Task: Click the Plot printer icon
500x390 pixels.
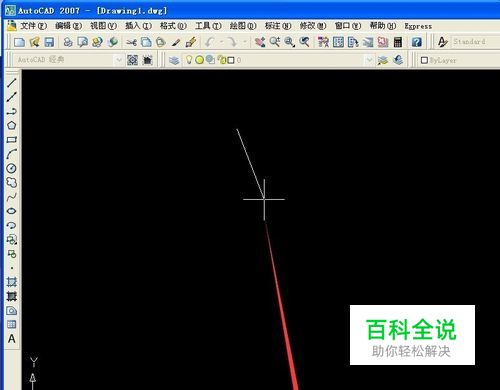Action: point(68,42)
